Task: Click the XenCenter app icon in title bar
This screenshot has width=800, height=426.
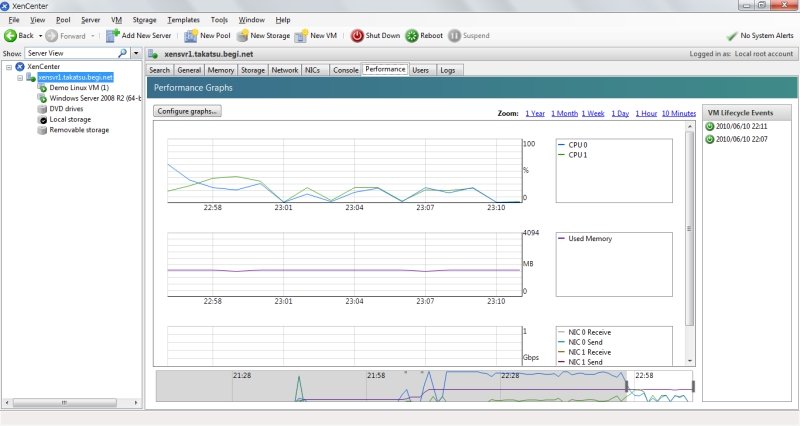Action: pos(5,6)
